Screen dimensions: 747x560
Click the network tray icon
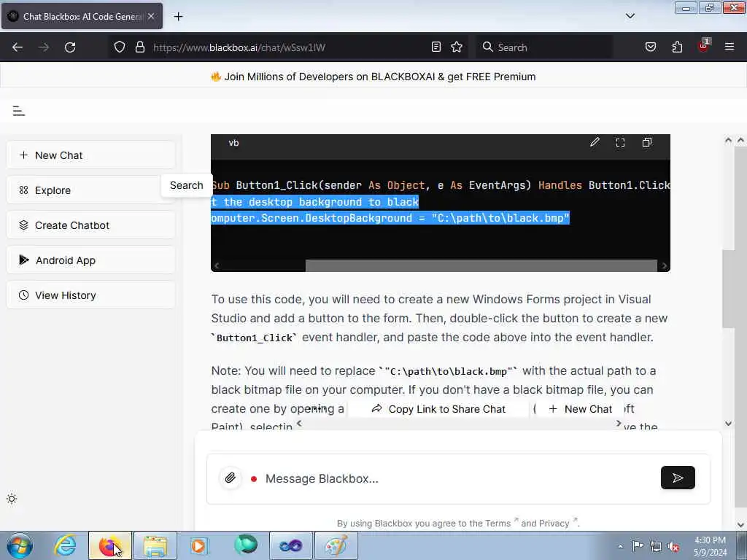[656, 546]
